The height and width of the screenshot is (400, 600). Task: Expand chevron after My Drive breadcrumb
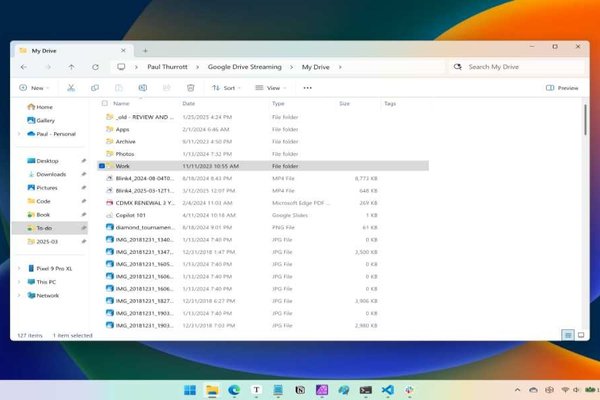point(340,67)
